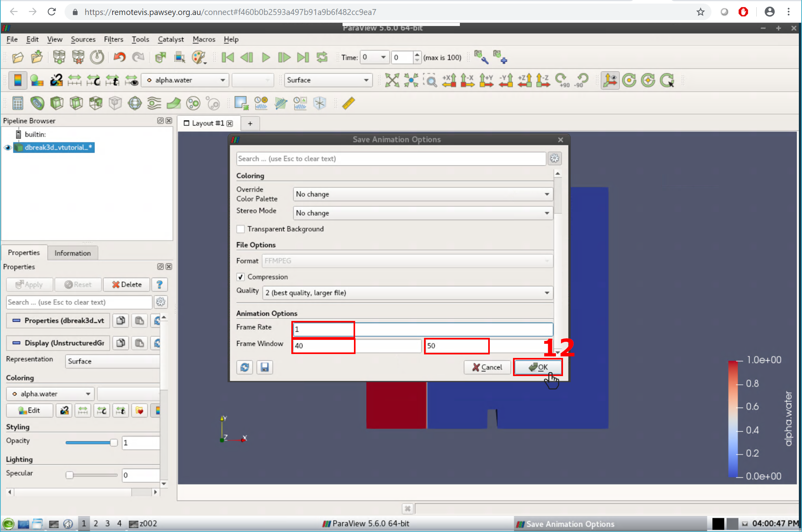The height and width of the screenshot is (532, 802).
Task: Open the Stereo Mode dropdown
Action: (422, 213)
